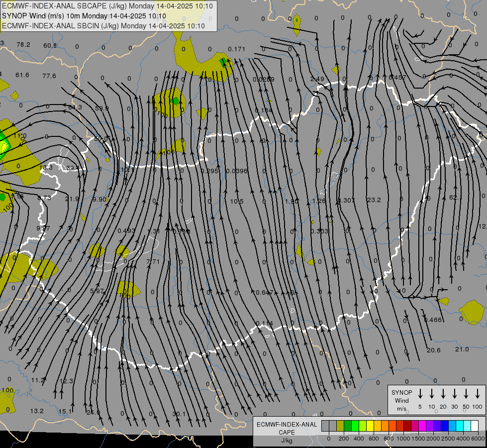This screenshot has height=448, width=487.
Task: Click the 0.295 value on the map
Action: pyautogui.click(x=209, y=171)
